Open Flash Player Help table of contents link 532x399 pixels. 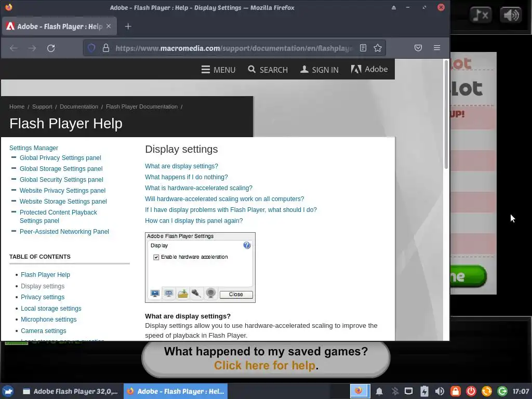46,275
